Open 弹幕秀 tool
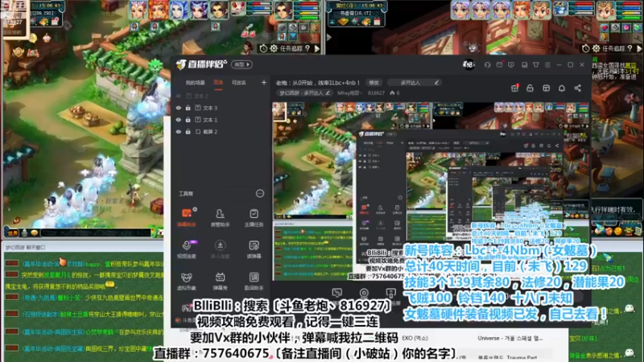Image resolution: width=644 pixels, height=362 pixels. [220, 280]
